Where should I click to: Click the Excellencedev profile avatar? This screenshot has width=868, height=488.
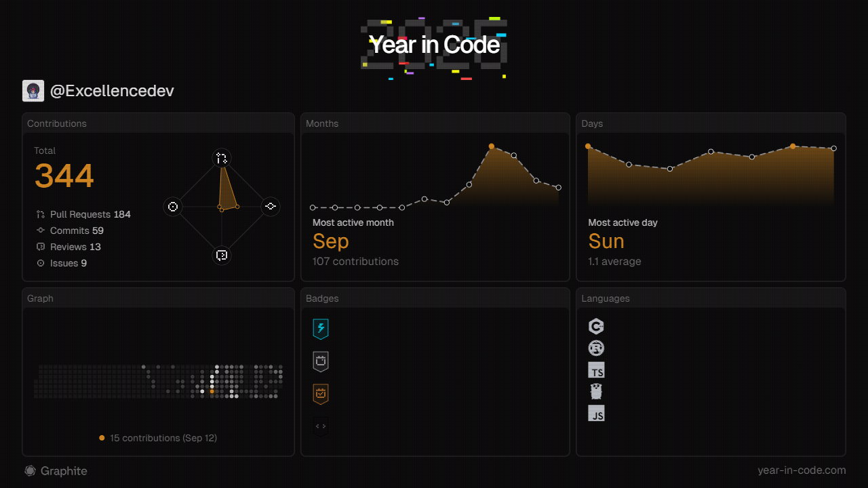[x=33, y=91]
